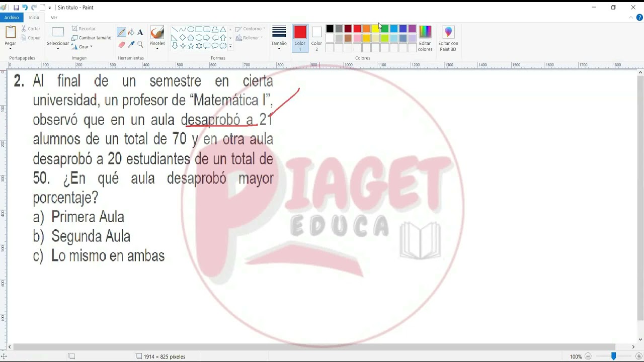Select the Oval shape

point(191,29)
